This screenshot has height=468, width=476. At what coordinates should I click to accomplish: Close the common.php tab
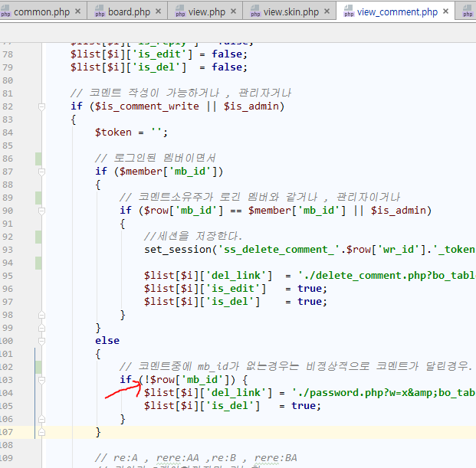77,11
